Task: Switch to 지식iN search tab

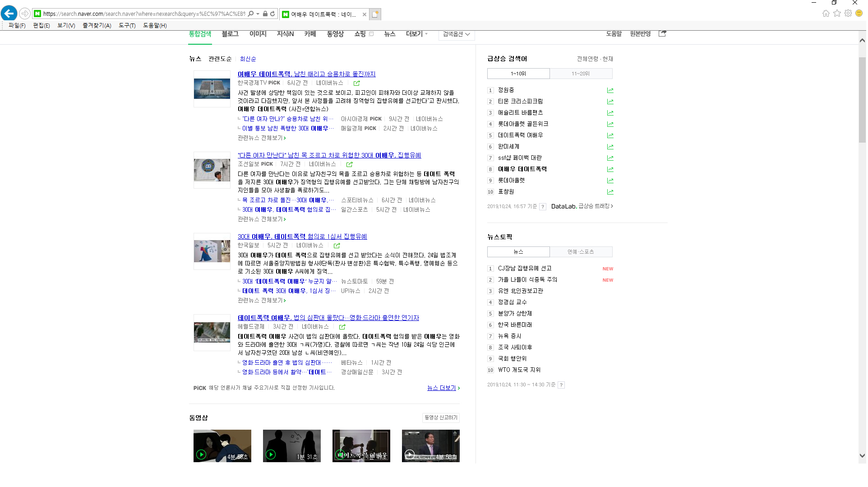Action: pyautogui.click(x=285, y=34)
